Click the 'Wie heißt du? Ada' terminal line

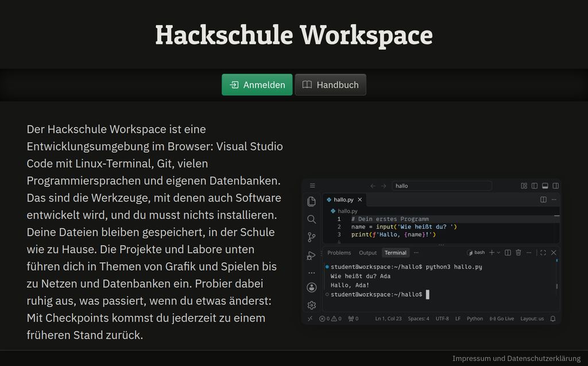pyautogui.click(x=361, y=276)
